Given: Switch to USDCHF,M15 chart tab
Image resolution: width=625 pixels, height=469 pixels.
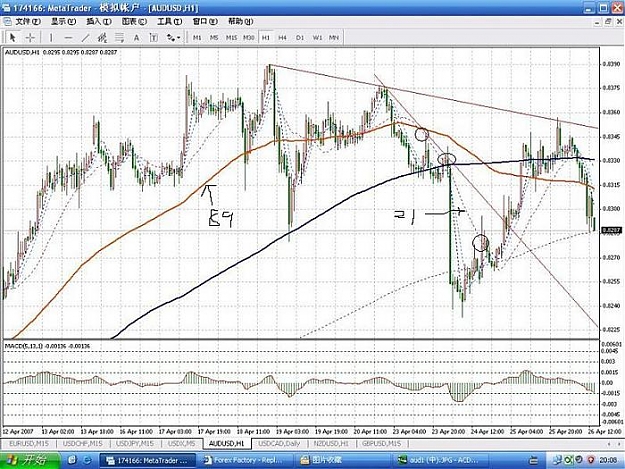Looking at the screenshot, I should click(x=83, y=443).
